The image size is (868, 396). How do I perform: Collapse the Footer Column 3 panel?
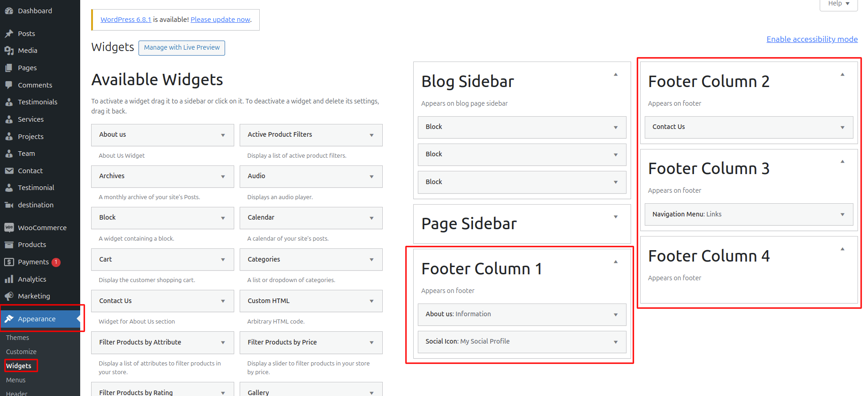click(842, 162)
